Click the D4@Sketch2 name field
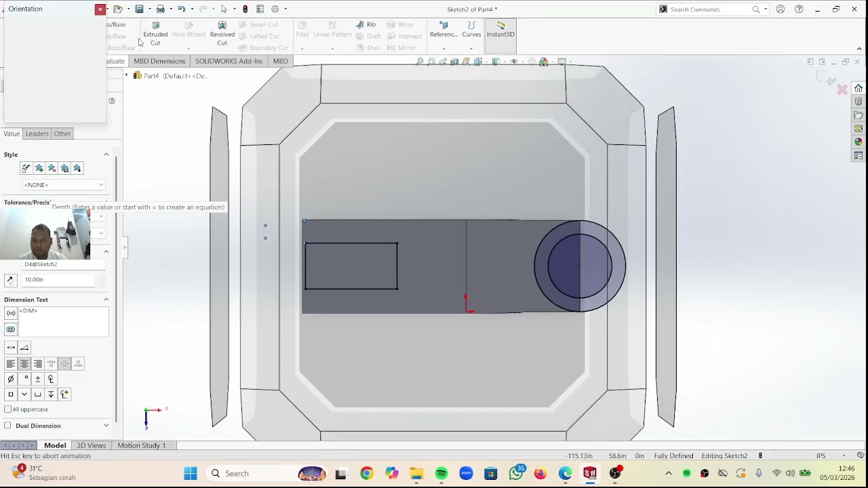Screen dimensions: 868x488 click(64, 264)
